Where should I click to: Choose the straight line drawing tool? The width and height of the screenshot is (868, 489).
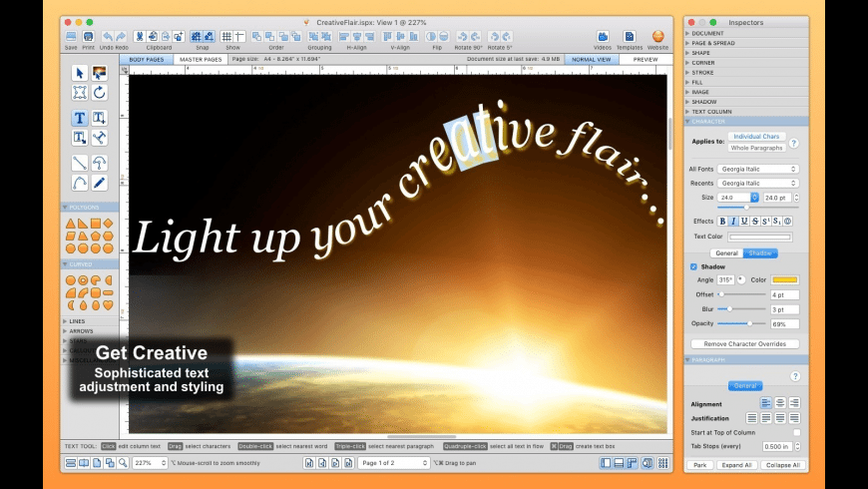coord(79,163)
